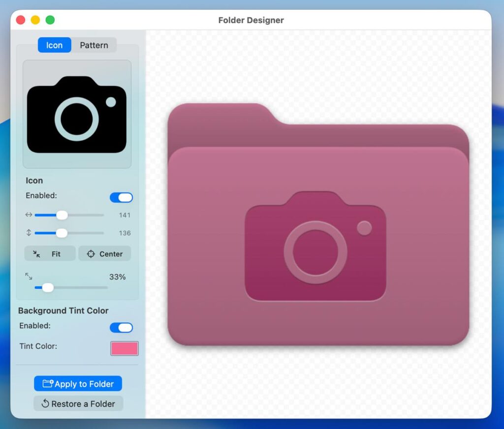Open the pink Tint Color swatch

tap(125, 348)
